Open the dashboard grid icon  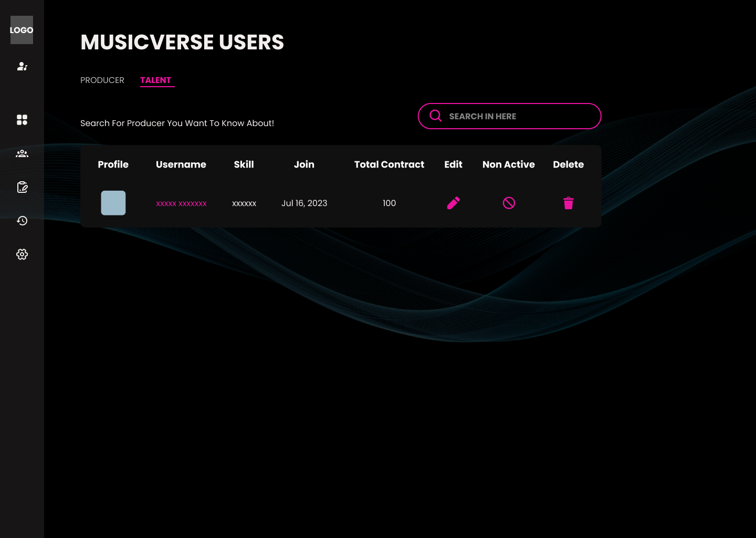22,120
